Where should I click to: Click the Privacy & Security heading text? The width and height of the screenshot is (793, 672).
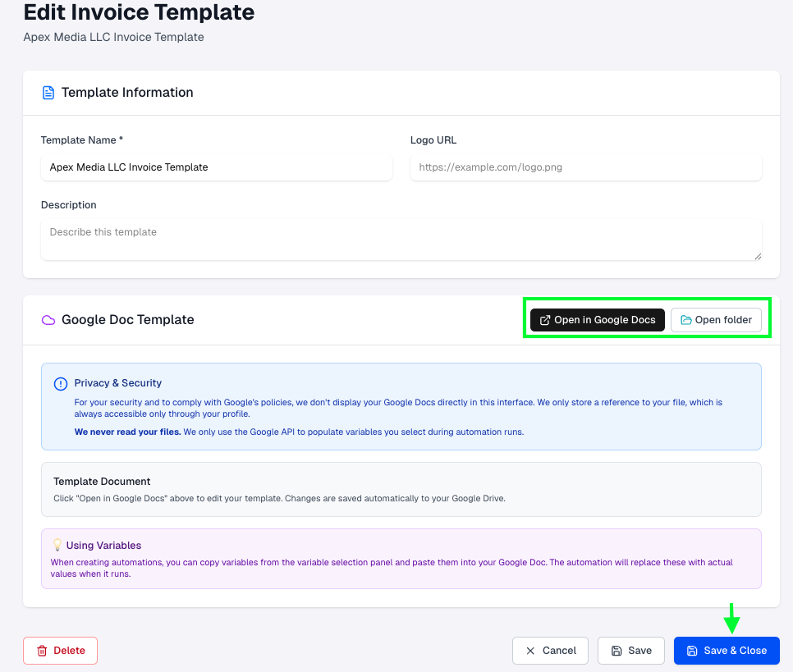click(x=118, y=383)
